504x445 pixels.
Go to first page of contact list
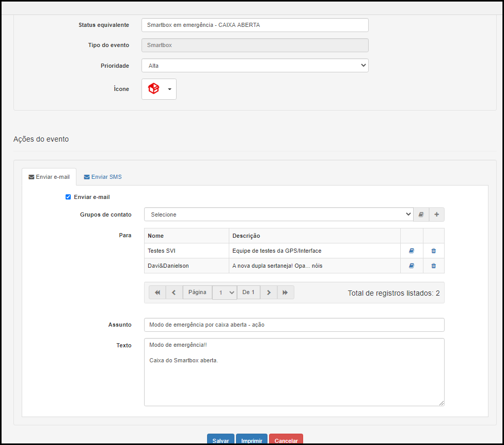(x=157, y=293)
